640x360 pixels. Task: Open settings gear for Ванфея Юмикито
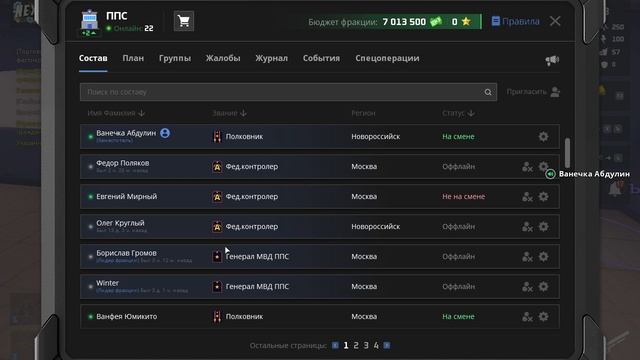coord(543,316)
